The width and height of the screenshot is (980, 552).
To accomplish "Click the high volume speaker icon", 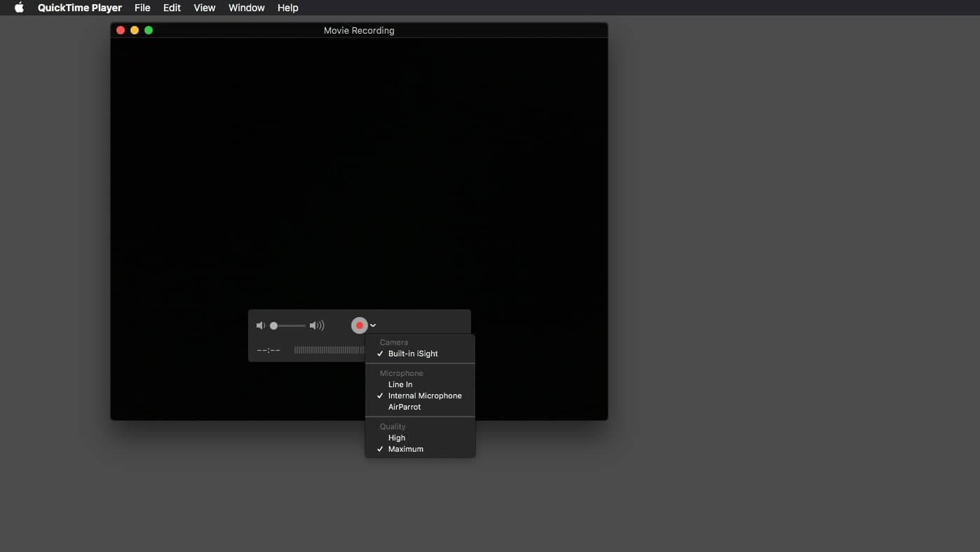I will pos(317,325).
